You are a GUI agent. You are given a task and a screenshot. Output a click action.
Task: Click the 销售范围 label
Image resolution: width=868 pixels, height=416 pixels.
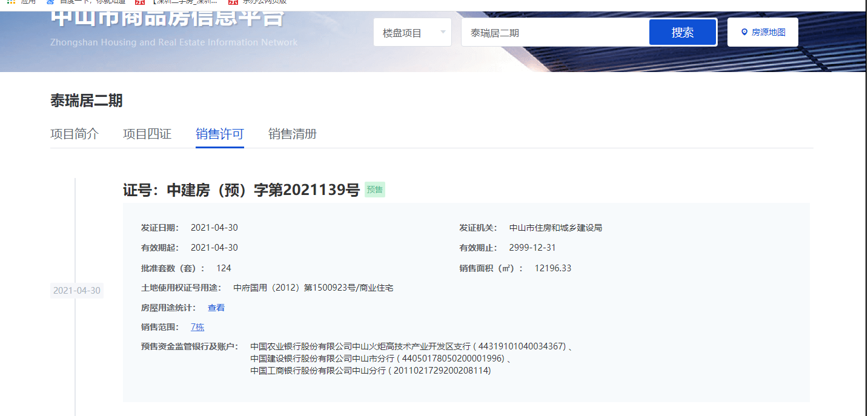160,327
